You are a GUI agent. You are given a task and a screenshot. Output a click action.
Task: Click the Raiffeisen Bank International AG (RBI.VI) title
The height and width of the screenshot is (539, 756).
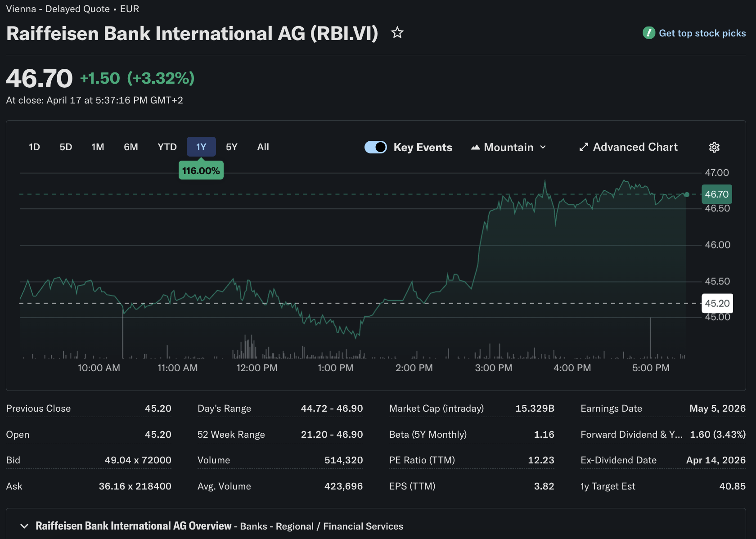192,33
